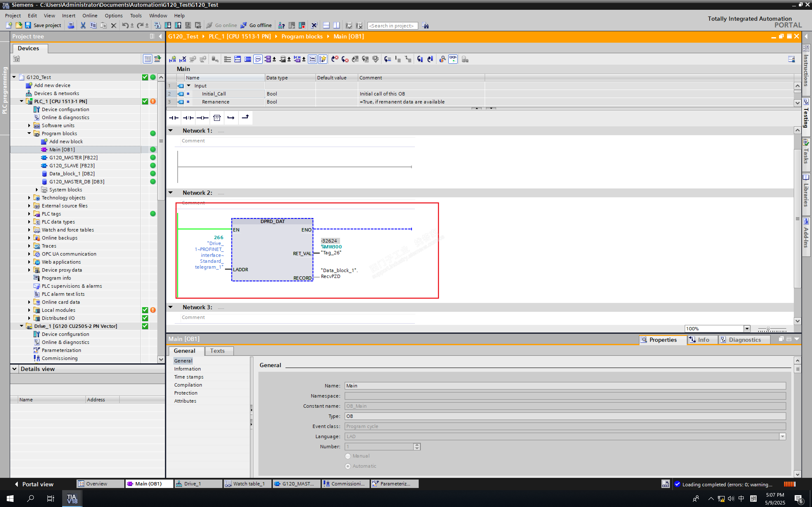Click the Undo toolbar icon
This screenshot has height=507, width=812.
tap(125, 26)
